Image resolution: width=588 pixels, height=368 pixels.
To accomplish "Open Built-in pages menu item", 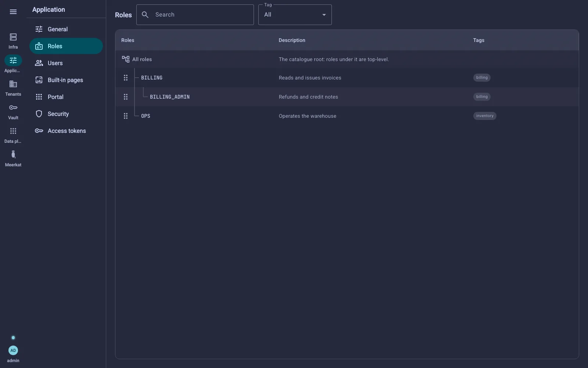I will 66,80.
